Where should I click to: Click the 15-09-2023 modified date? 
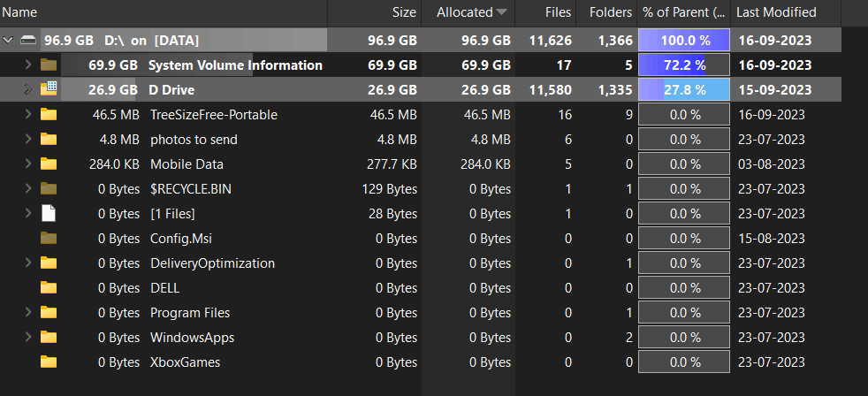[x=775, y=90]
